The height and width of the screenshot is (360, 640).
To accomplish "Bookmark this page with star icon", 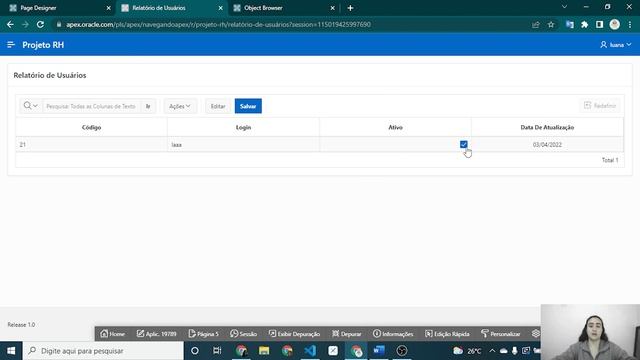I will 551,24.
